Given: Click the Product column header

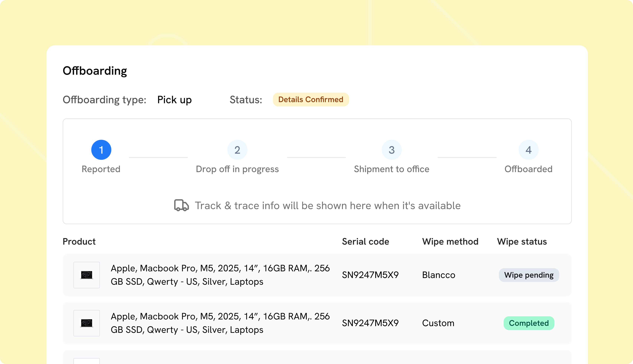Looking at the screenshot, I should (x=79, y=241).
